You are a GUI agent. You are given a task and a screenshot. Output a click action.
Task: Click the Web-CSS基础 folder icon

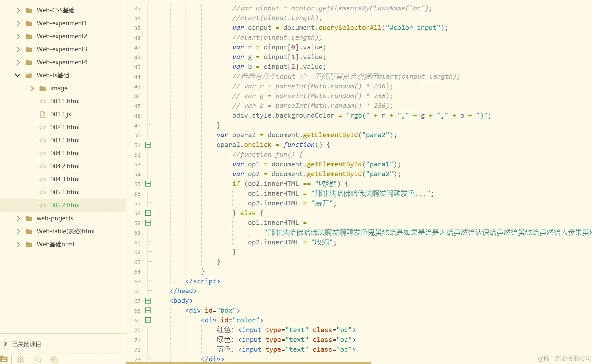click(29, 10)
